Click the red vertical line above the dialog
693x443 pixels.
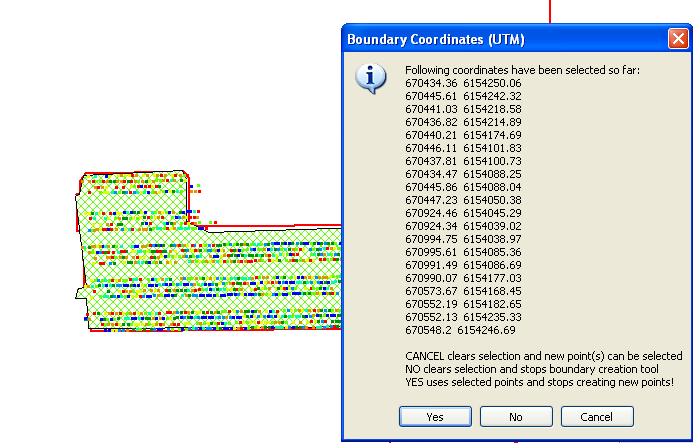(549, 10)
